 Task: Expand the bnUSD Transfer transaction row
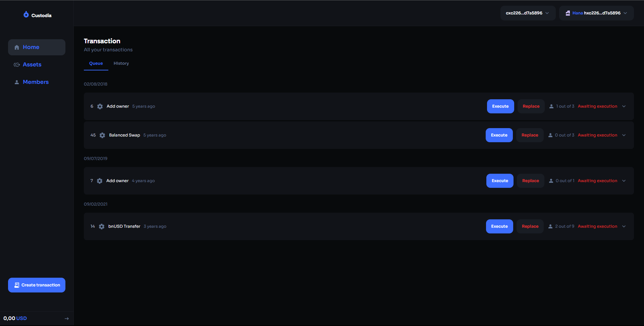point(624,226)
